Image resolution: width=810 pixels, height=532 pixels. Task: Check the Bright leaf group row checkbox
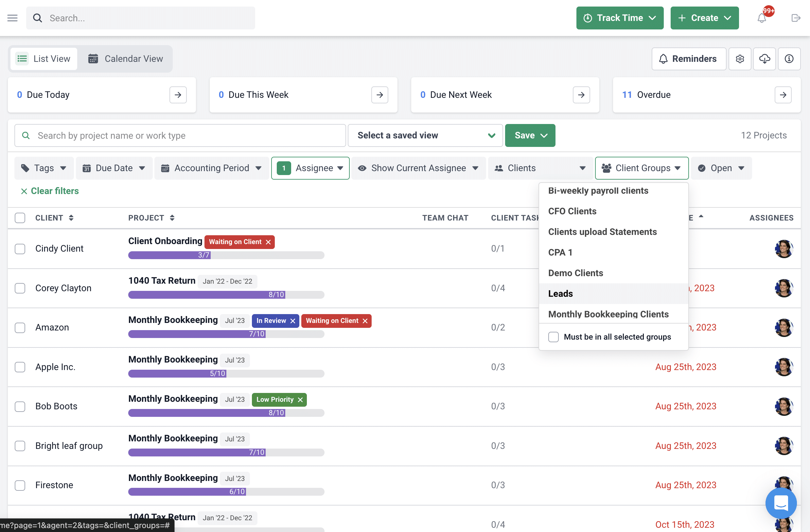click(x=20, y=446)
